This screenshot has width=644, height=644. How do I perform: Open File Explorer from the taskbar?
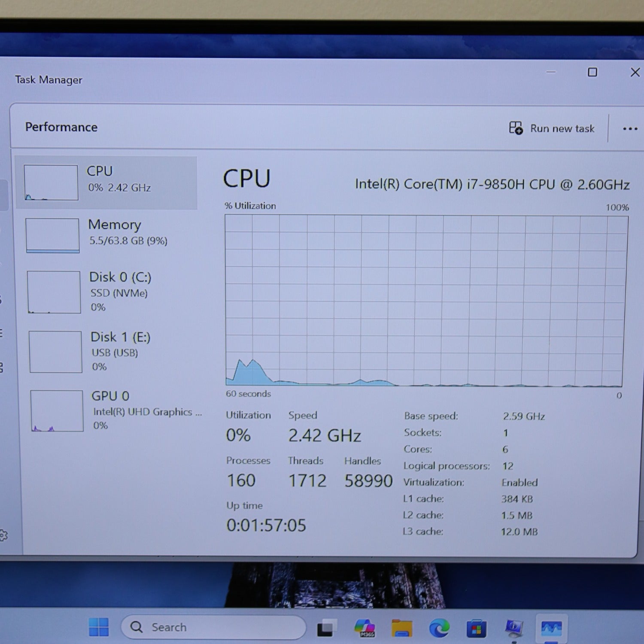401,628
